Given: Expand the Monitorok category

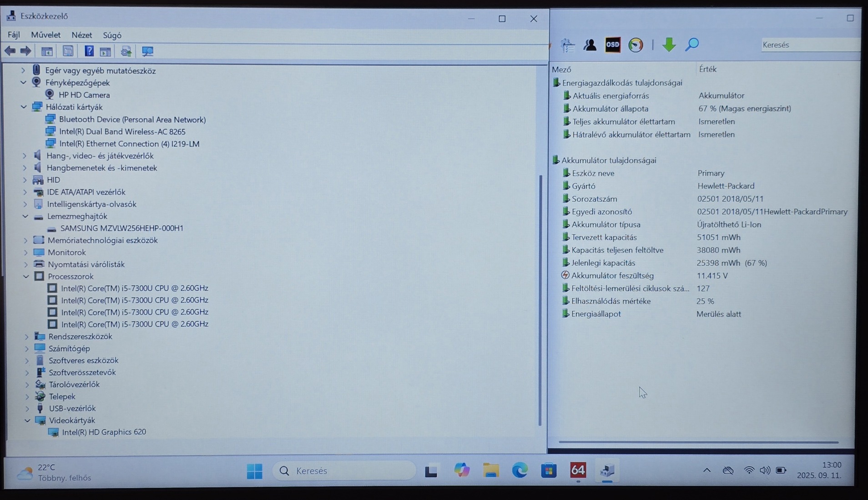Looking at the screenshot, I should (25, 253).
